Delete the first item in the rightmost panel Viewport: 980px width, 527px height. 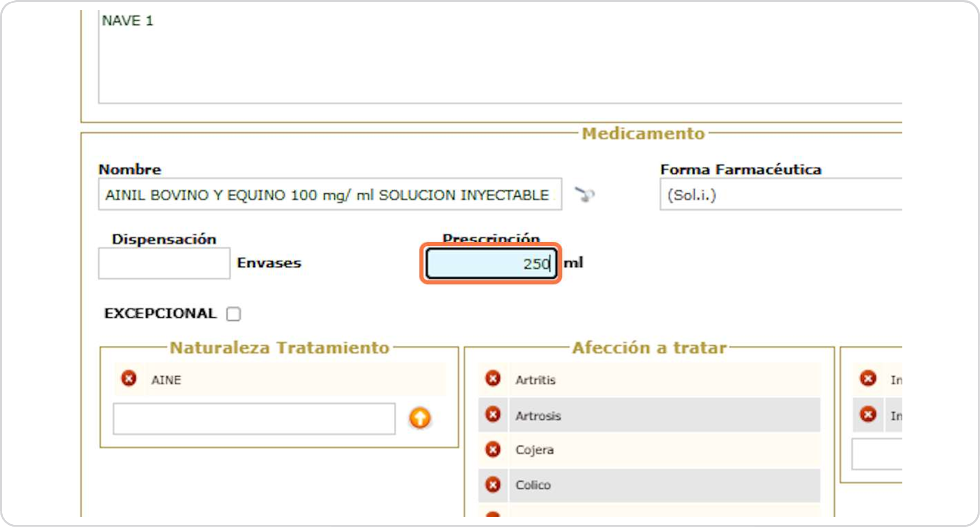coord(868,378)
